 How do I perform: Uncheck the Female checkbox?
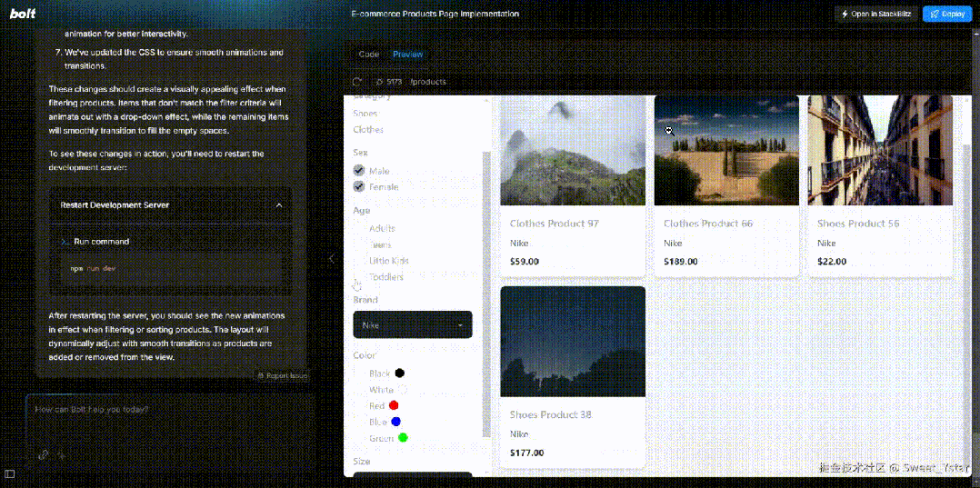click(x=359, y=186)
